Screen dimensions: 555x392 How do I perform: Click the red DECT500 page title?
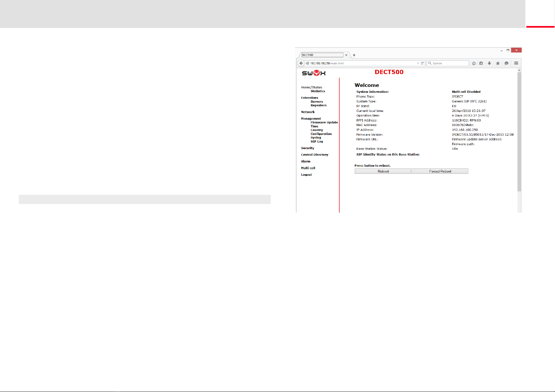(389, 72)
